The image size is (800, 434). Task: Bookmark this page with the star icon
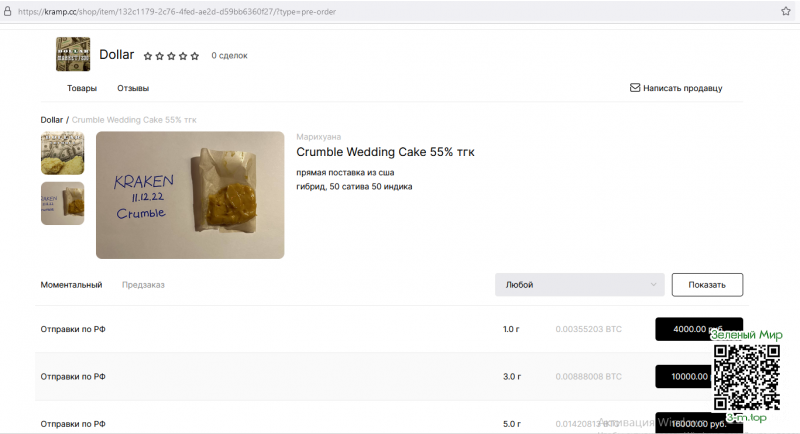coord(785,11)
